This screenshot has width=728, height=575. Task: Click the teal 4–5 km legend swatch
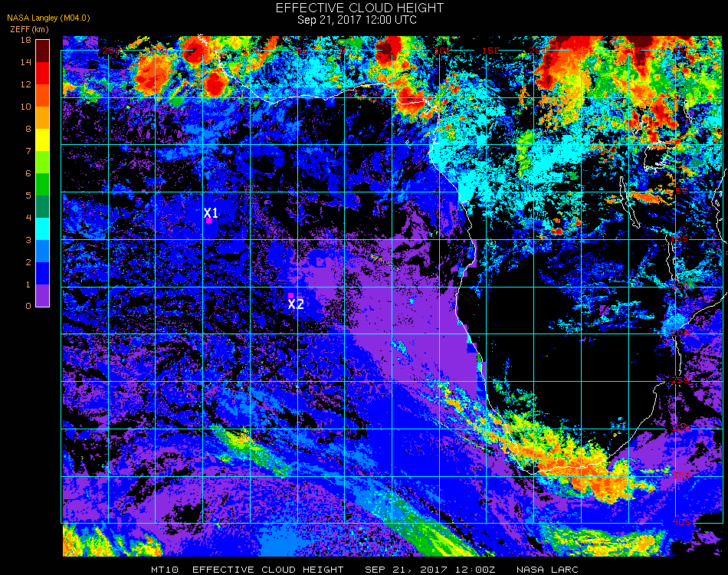[42, 207]
